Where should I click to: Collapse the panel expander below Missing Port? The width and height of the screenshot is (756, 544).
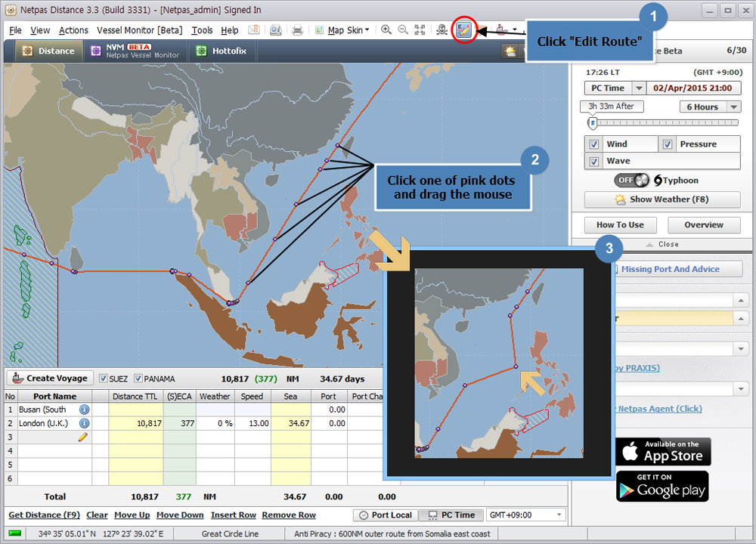point(741,301)
